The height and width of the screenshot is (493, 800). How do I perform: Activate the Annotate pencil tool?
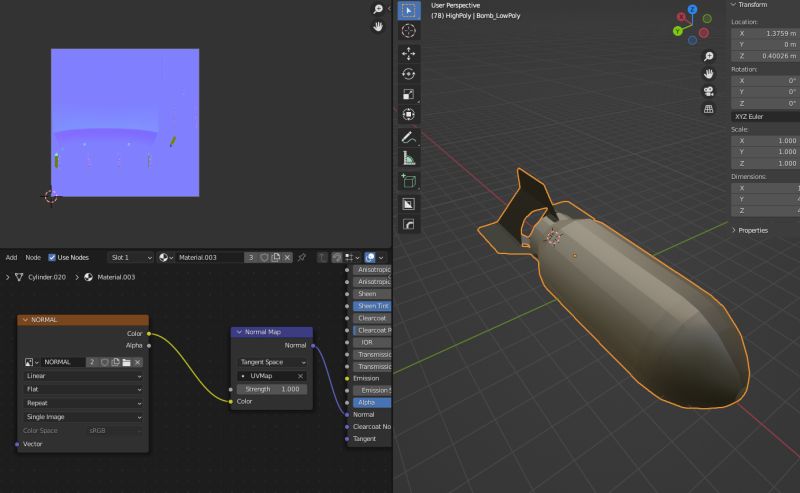409,137
